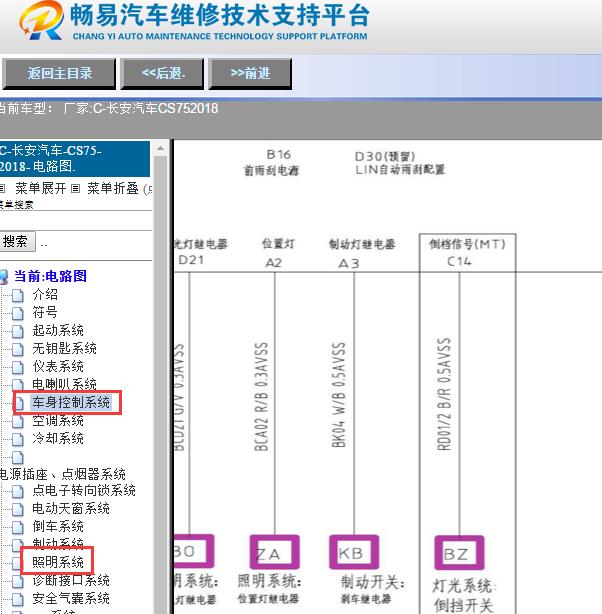Select 倒车系统 in the tree
The image size is (602, 614).
(58, 527)
